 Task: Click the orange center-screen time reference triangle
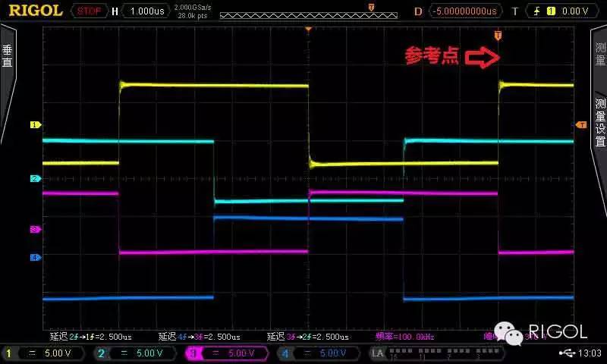(309, 29)
